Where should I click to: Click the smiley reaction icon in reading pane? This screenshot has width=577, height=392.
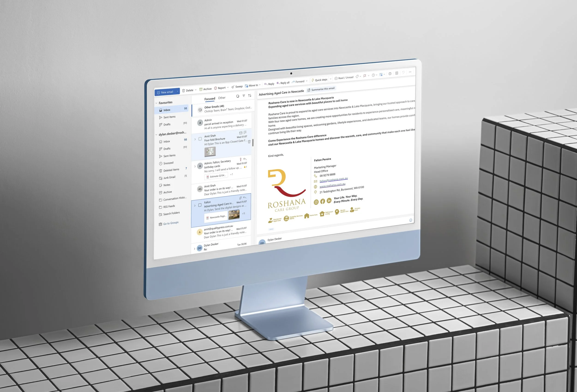pyautogui.click(x=411, y=220)
